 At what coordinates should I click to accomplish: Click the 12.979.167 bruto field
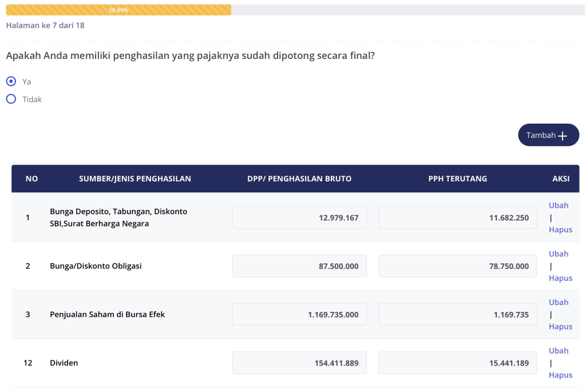click(x=299, y=217)
